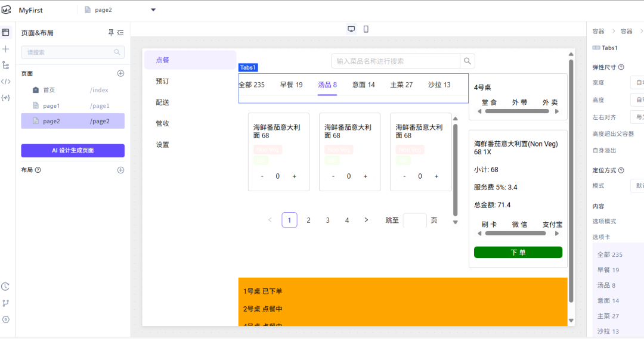
Task: Select the 意面 14 tab
Action: [364, 85]
